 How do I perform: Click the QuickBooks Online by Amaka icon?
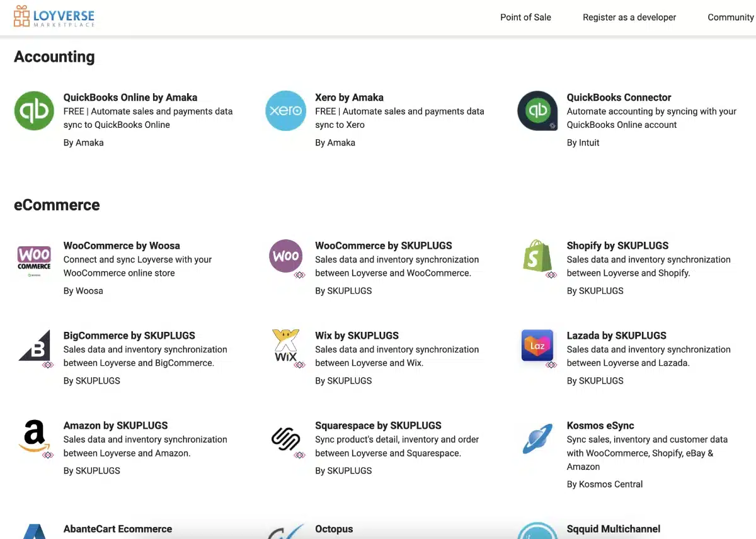[x=34, y=111]
